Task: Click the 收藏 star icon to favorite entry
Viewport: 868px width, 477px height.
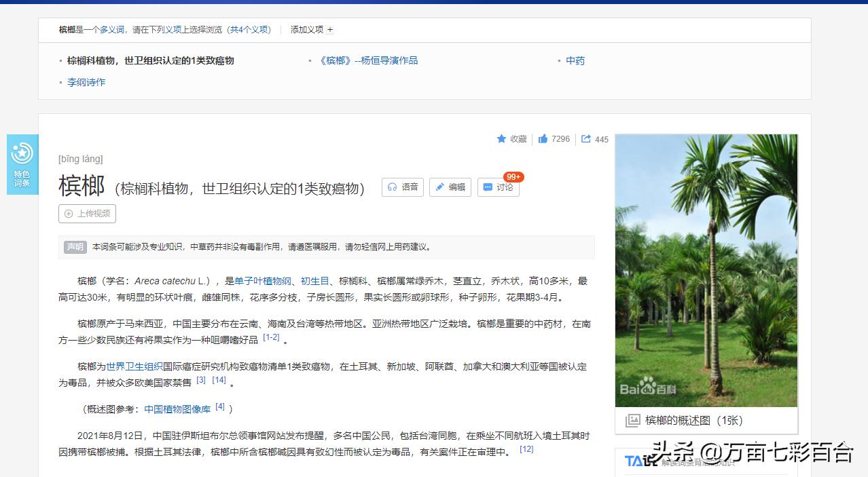Action: [x=501, y=138]
